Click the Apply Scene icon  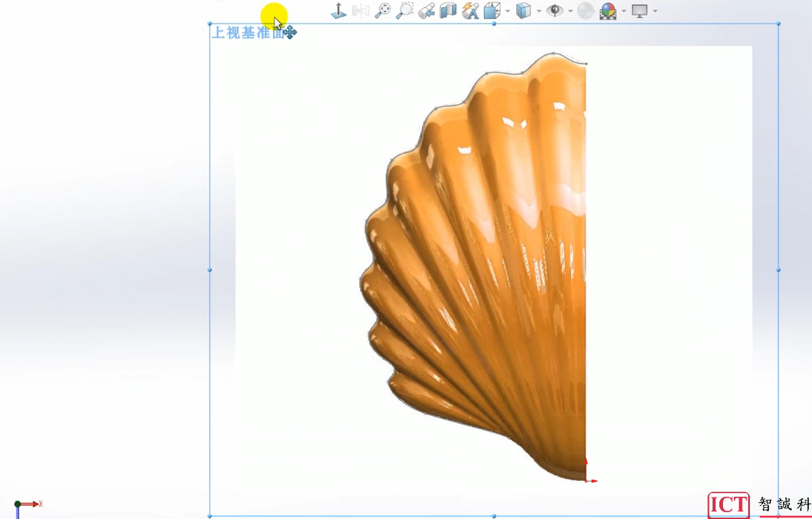(608, 10)
